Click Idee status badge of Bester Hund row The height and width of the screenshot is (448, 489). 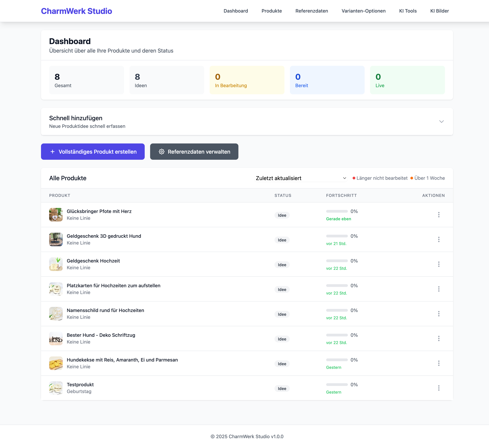282,339
